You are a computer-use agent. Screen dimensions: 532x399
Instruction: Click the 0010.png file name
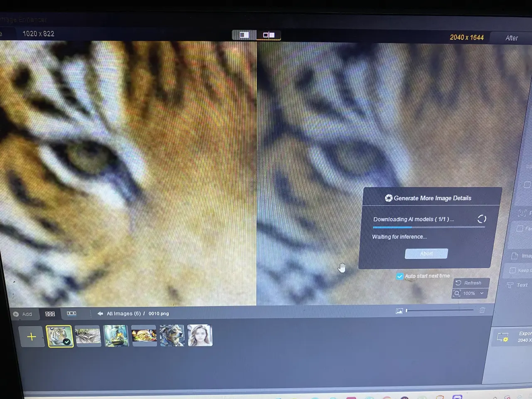(x=159, y=313)
